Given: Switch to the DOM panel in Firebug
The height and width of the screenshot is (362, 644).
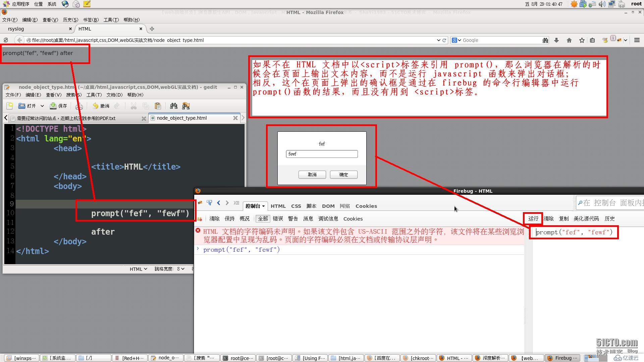Looking at the screenshot, I should coord(328,206).
